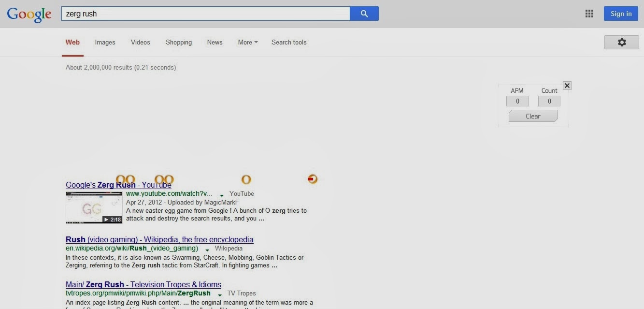
Task: Sign in to Google account
Action: (621, 14)
